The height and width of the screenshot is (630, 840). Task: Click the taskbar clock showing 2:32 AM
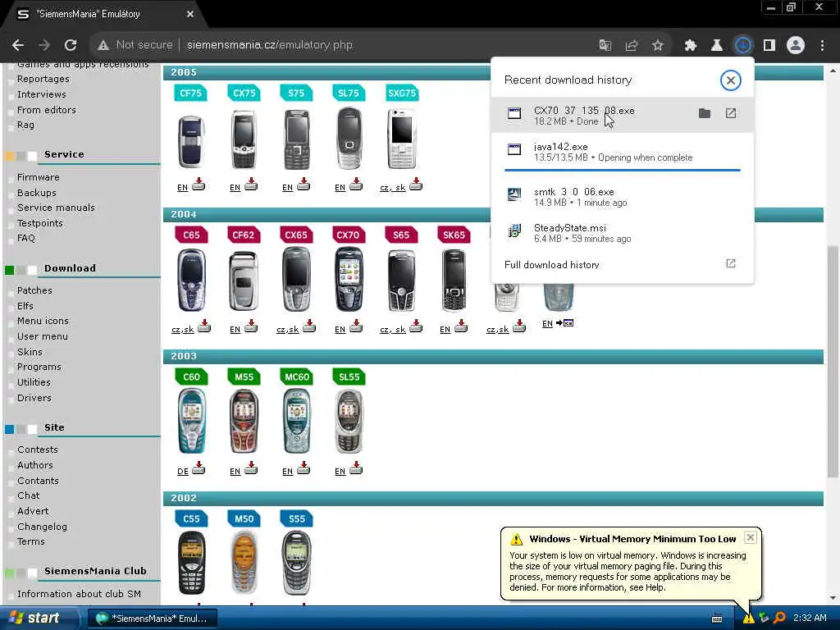pyautogui.click(x=810, y=619)
